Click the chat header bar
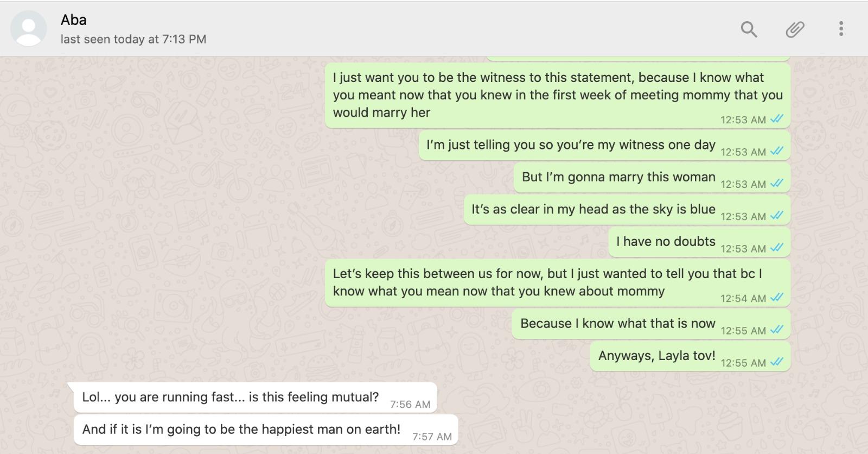Screen dimensions: 868x454 tap(434, 28)
